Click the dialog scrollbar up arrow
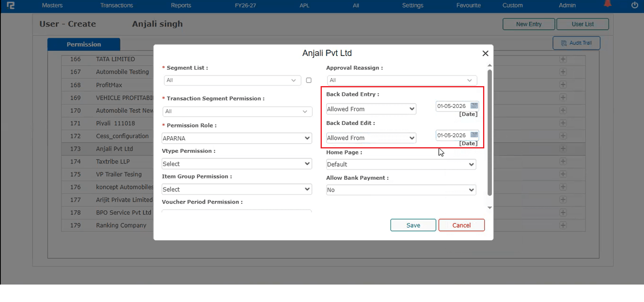Screen dimensions: 644x302 (490, 65)
